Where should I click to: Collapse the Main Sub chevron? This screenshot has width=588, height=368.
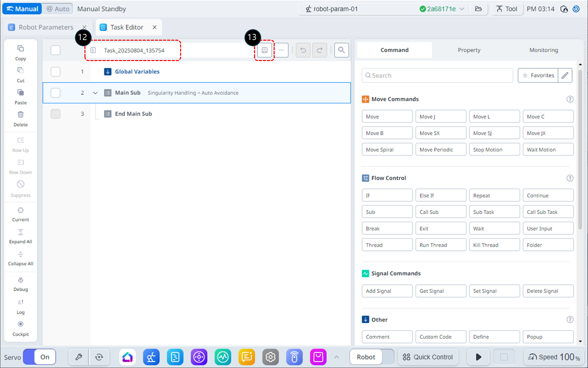[x=95, y=93]
